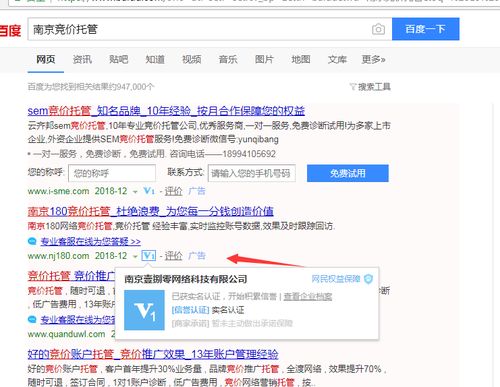The width and height of the screenshot is (500, 387).
Task: Open the www.quanduwl.com URL link
Action: pos(66,334)
